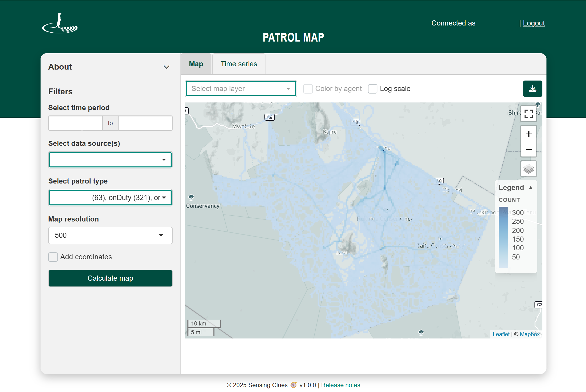
Task: Click the legend count color gradient
Action: 503,238
